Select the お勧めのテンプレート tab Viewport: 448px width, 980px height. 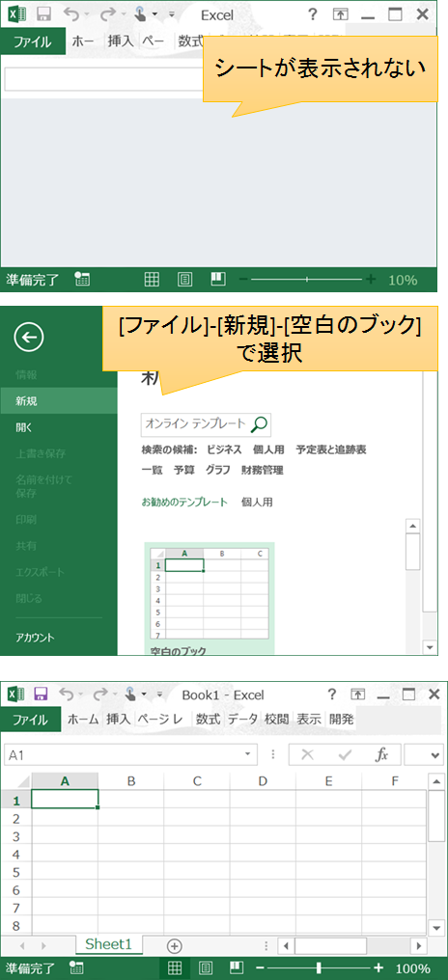pos(184,502)
